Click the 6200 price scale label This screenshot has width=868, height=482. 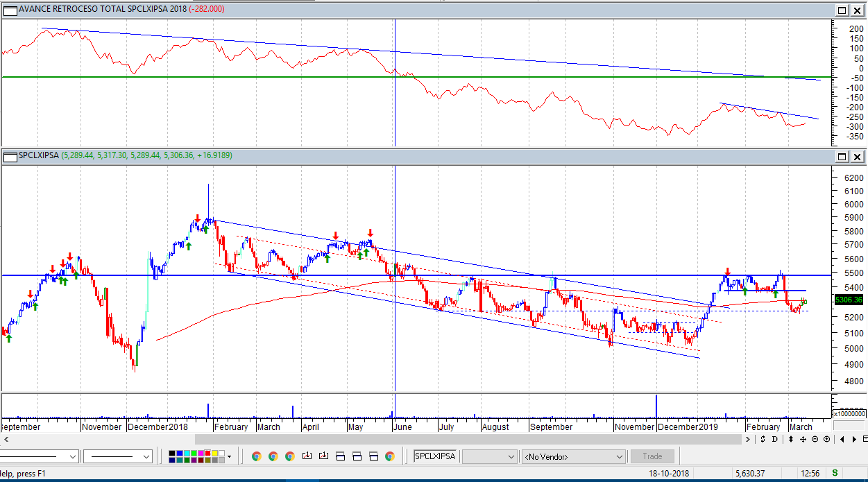click(x=853, y=178)
